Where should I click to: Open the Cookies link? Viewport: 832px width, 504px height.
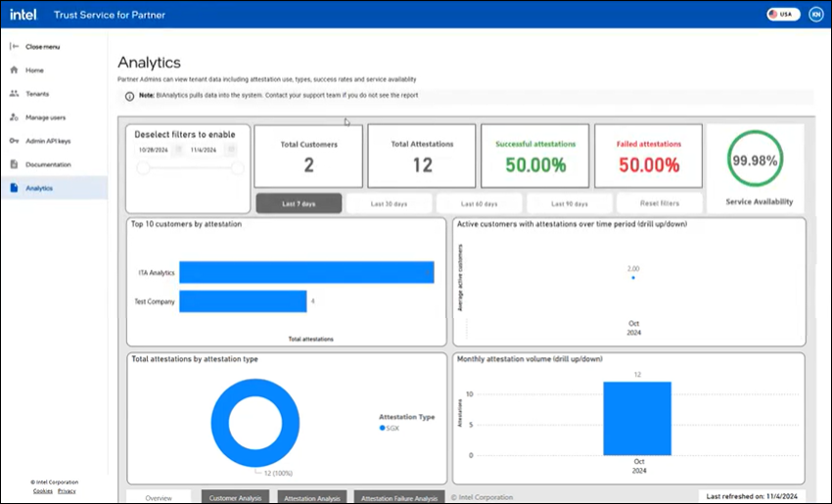coord(42,491)
